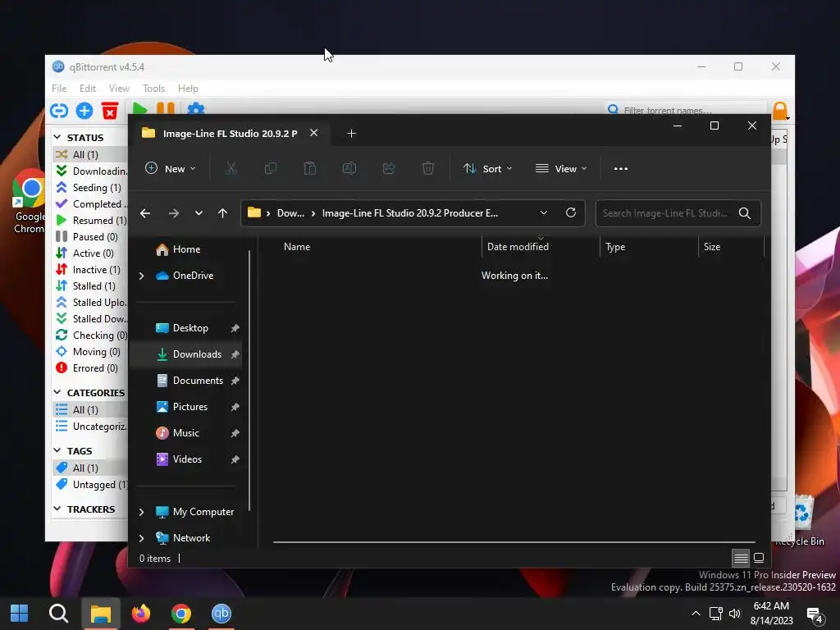Collapse the TRACKERS section
The image size is (840, 630).
[x=57, y=509]
